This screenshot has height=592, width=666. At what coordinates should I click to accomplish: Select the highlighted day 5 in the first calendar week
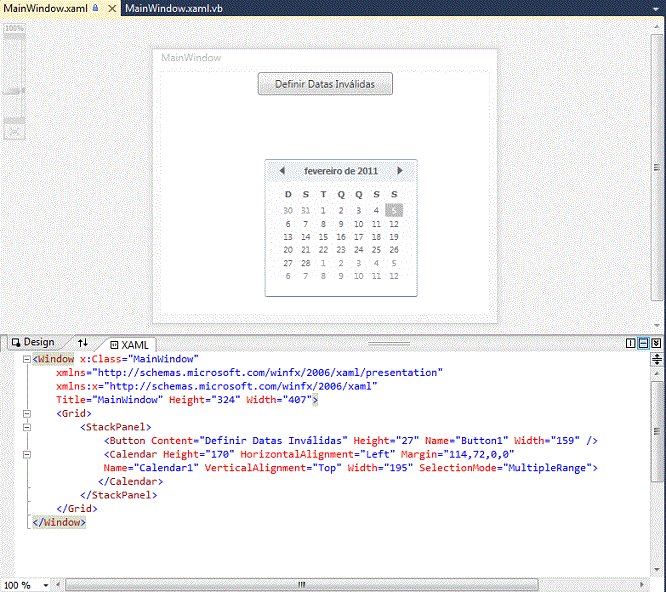[x=394, y=210]
